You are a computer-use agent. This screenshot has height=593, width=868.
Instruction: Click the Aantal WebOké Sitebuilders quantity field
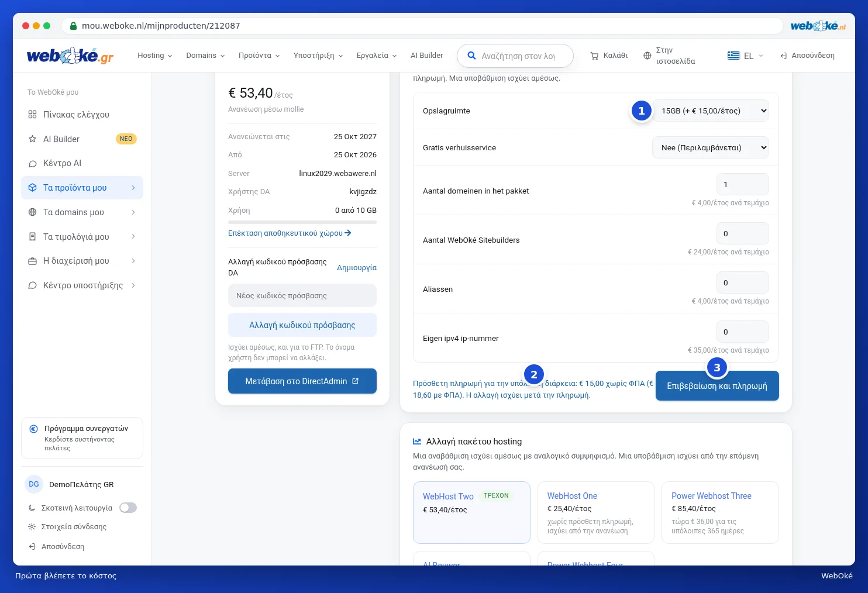click(x=742, y=233)
